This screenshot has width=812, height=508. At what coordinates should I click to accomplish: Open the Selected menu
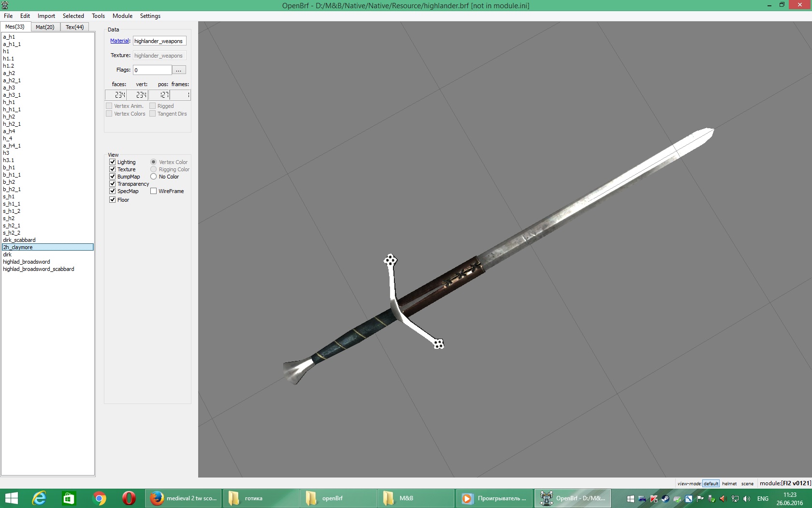click(73, 16)
